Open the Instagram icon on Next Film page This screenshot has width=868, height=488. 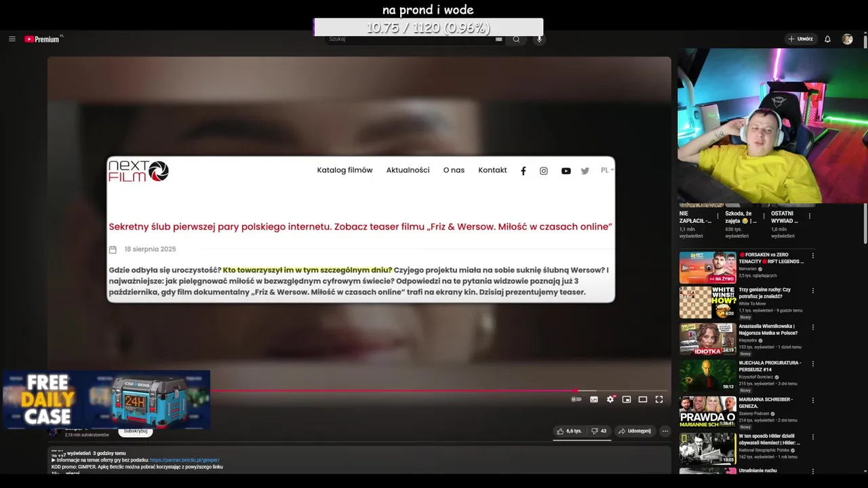[x=543, y=171]
